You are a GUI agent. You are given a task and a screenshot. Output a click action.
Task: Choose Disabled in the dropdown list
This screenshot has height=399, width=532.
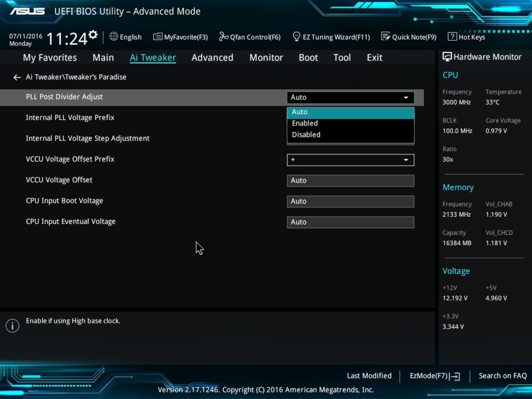click(x=350, y=135)
